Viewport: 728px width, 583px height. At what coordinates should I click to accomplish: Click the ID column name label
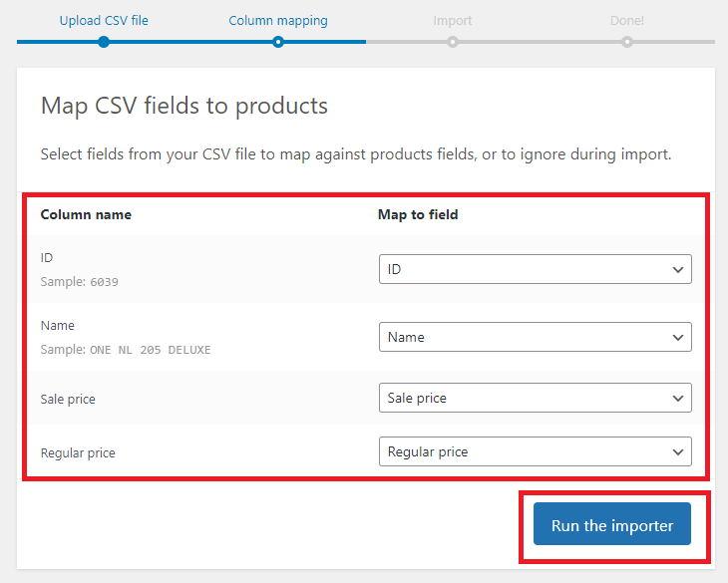pyautogui.click(x=47, y=258)
